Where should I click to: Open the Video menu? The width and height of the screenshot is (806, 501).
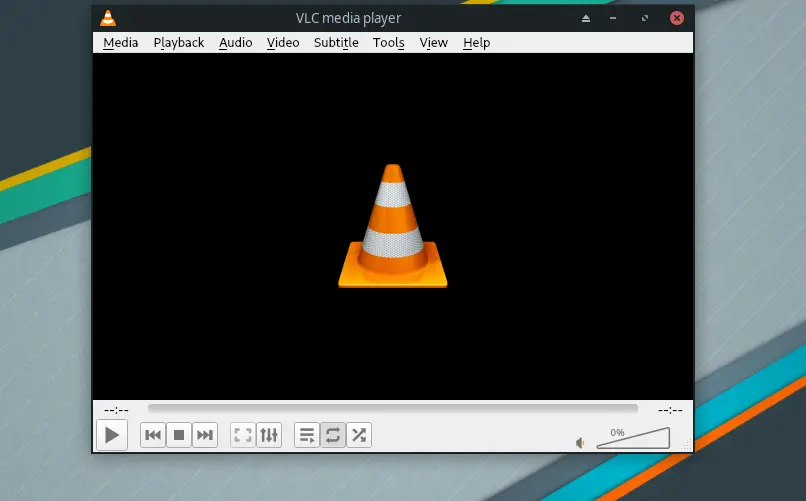[283, 43]
